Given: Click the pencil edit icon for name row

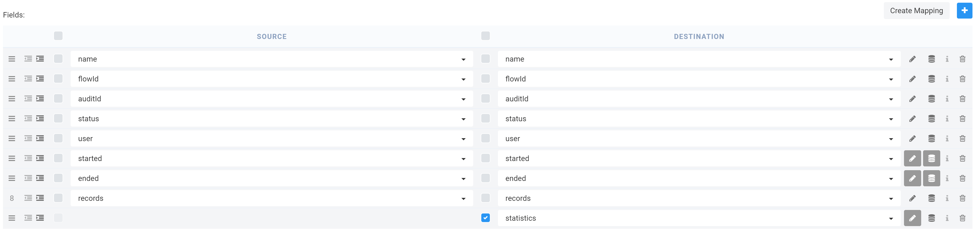Looking at the screenshot, I should 912,59.
